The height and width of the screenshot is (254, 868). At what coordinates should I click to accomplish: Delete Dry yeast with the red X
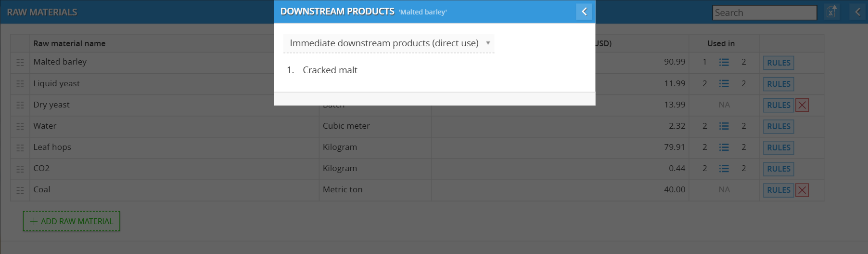[802, 105]
